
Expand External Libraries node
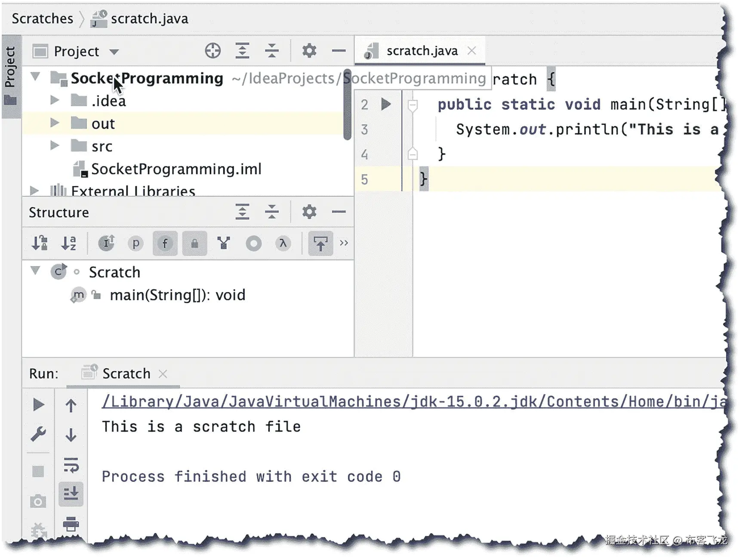pyautogui.click(x=34, y=190)
